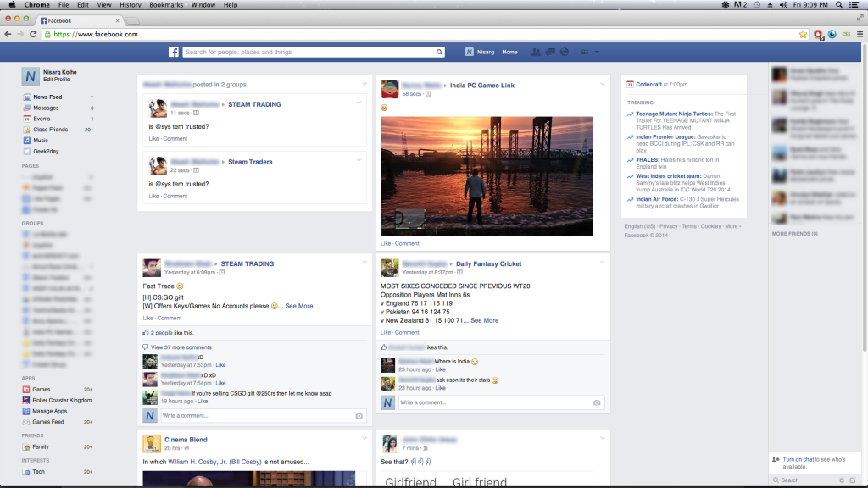Screen dimensions: 868x488
Task: Open the privacy shortcuts icon in the top bar
Action: (x=585, y=52)
